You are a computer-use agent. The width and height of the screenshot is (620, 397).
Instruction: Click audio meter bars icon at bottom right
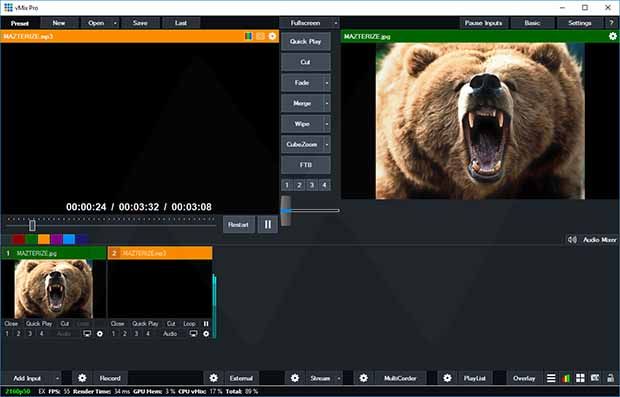(x=566, y=378)
